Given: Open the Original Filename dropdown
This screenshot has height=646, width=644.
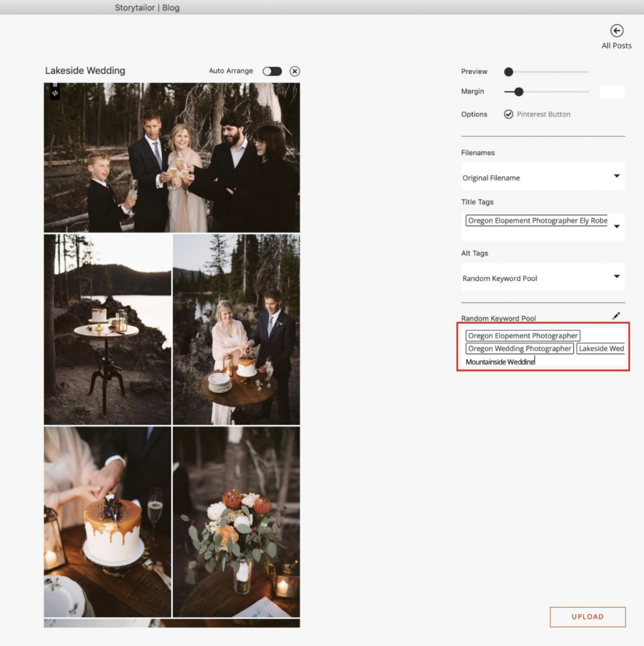Looking at the screenshot, I should [x=542, y=177].
